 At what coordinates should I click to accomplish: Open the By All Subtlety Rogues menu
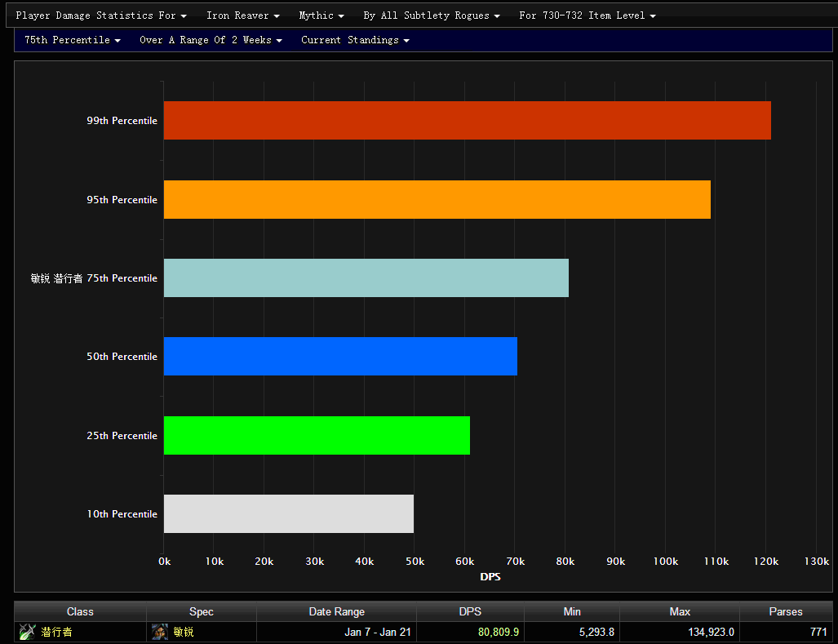point(431,16)
